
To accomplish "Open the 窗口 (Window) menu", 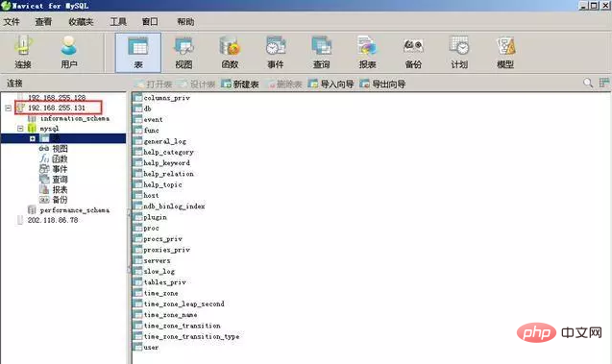I will 150,22.
